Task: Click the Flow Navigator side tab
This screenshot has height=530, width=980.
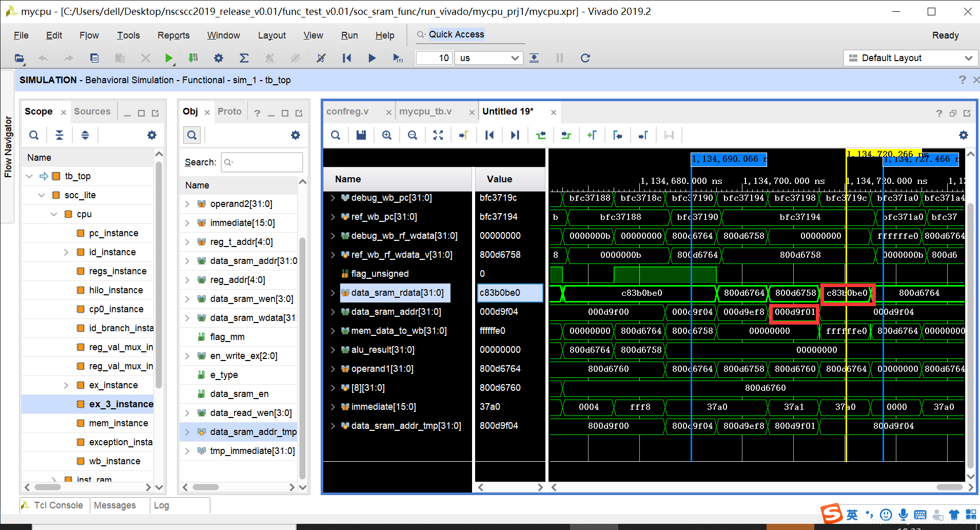Action: 8,147
